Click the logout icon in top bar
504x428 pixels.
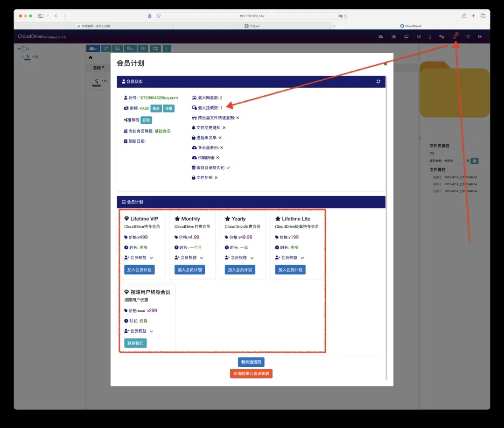pyautogui.click(x=480, y=37)
